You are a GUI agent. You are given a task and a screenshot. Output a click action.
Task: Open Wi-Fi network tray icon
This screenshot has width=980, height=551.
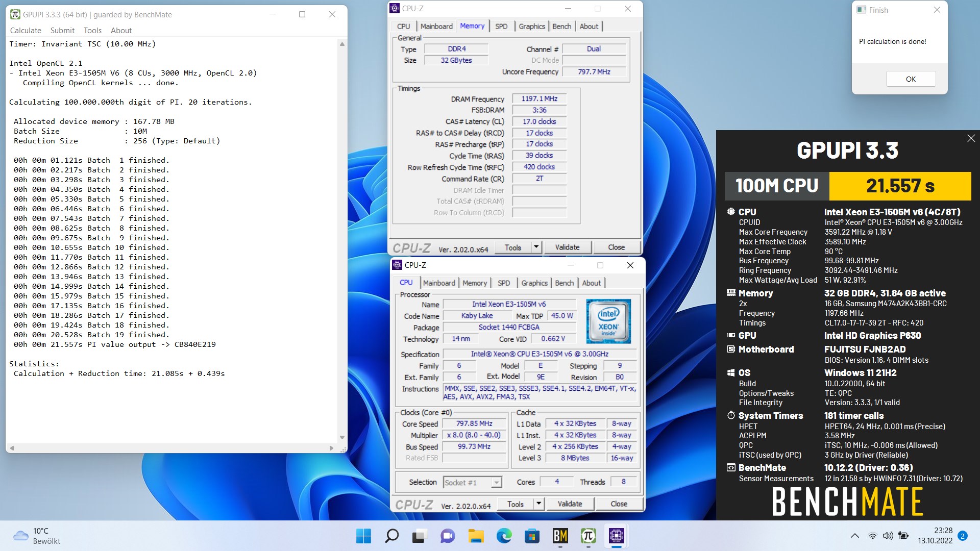point(873,536)
